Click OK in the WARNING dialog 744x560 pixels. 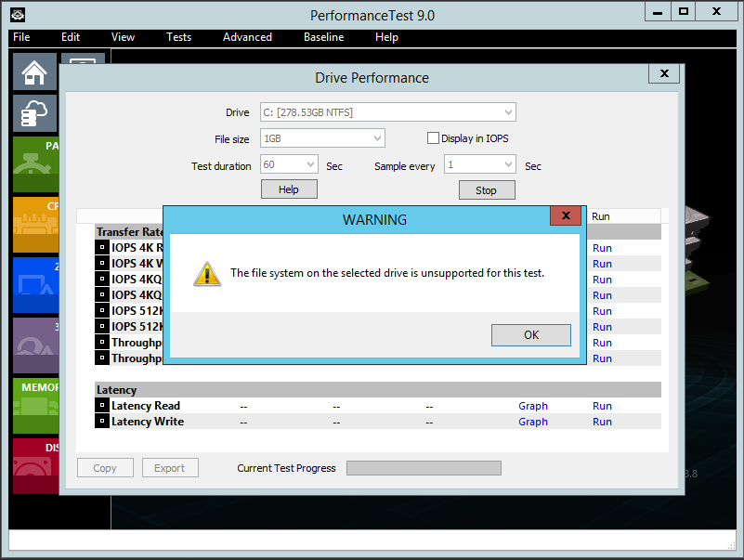[531, 335]
